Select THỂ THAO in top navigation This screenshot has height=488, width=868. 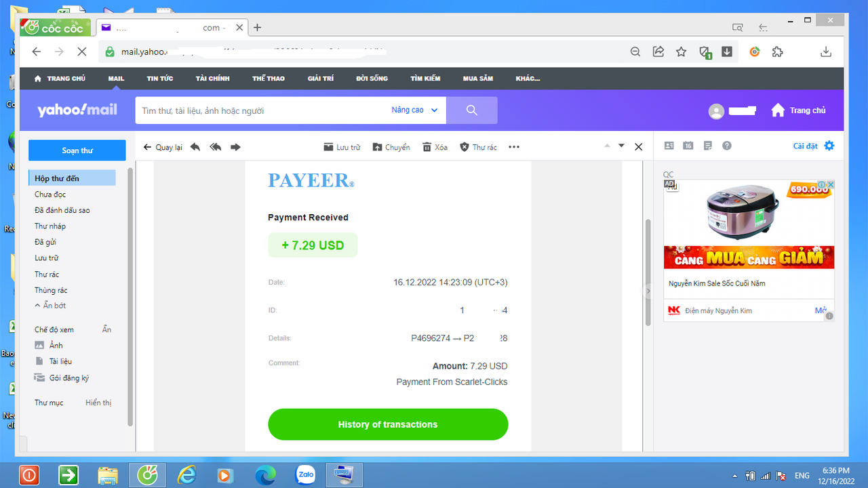click(269, 79)
